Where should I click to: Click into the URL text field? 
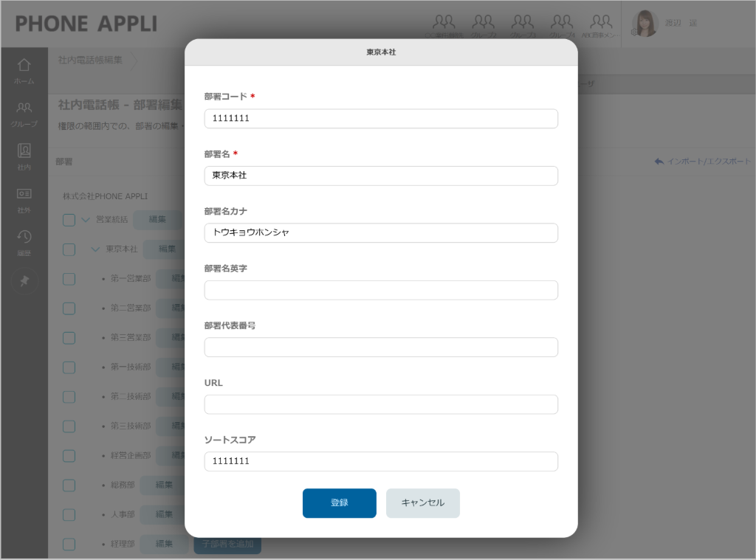point(381,404)
